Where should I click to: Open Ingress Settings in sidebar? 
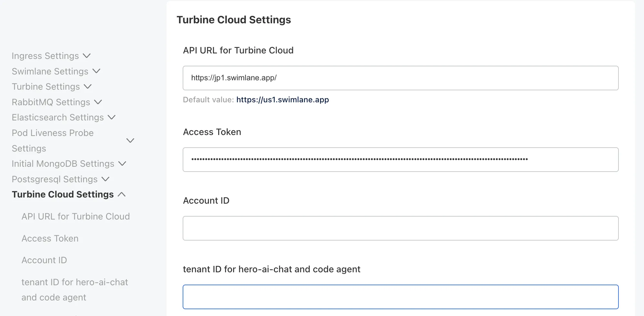[x=45, y=56]
